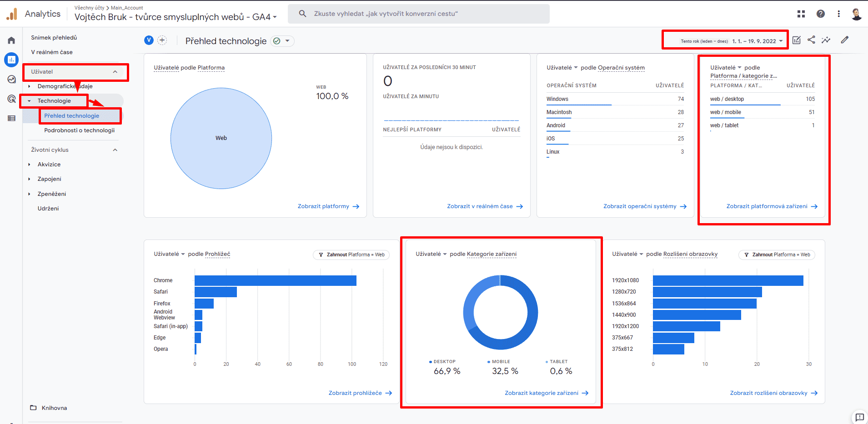Share this report via share icon

(x=812, y=40)
